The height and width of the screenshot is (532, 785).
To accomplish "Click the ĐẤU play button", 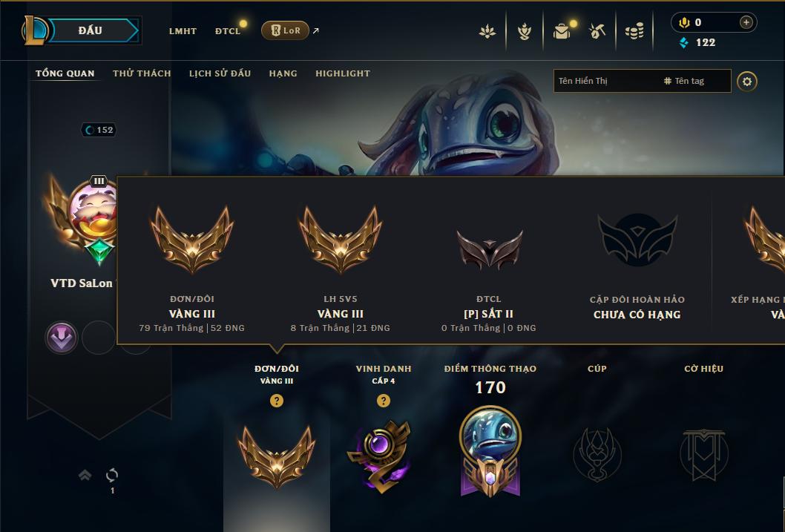I will (x=91, y=30).
